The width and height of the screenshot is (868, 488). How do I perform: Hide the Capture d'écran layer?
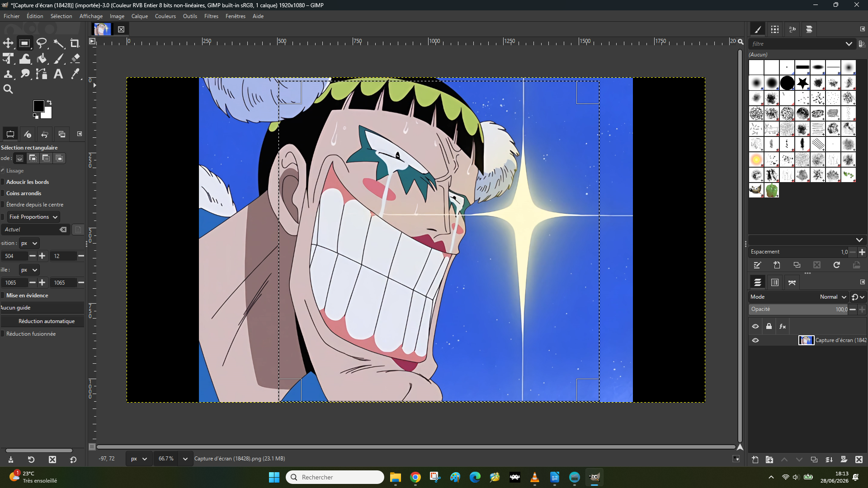(x=755, y=340)
